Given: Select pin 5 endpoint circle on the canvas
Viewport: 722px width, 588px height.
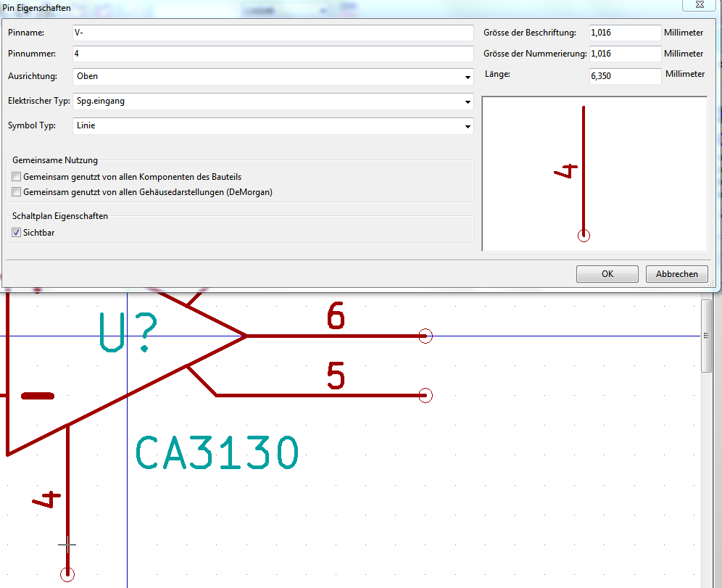Looking at the screenshot, I should tap(426, 395).
